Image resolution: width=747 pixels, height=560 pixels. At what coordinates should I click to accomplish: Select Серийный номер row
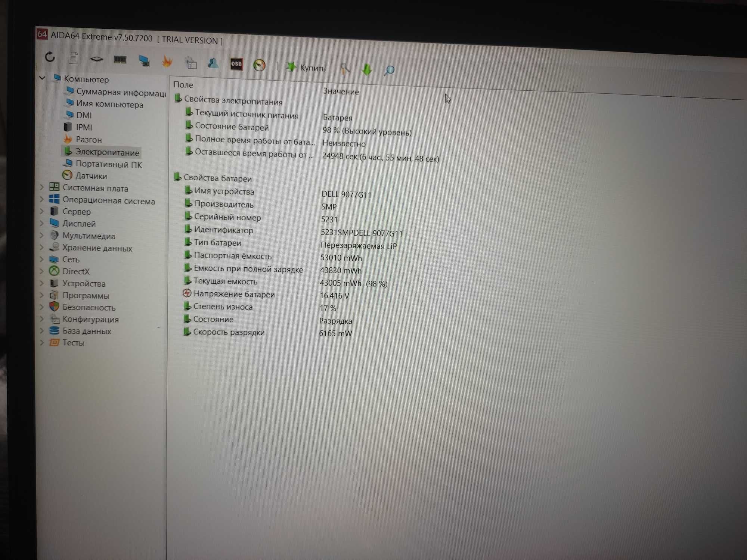tap(261, 218)
